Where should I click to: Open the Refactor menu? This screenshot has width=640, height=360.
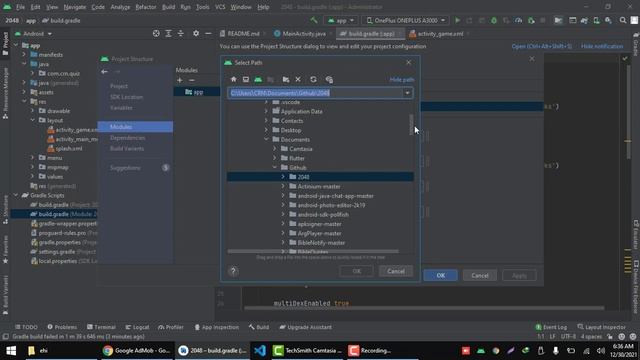(146, 7)
